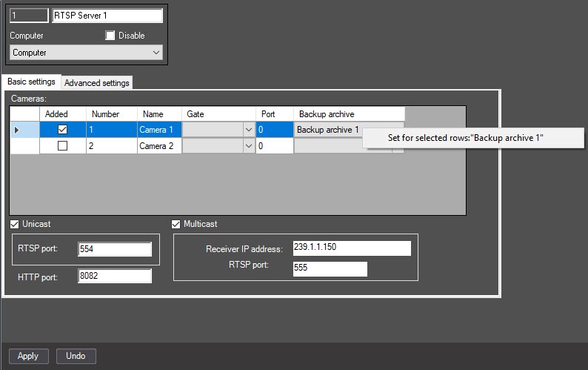Check the Added checkbox for Camera 2
588x370 pixels.
click(63, 146)
